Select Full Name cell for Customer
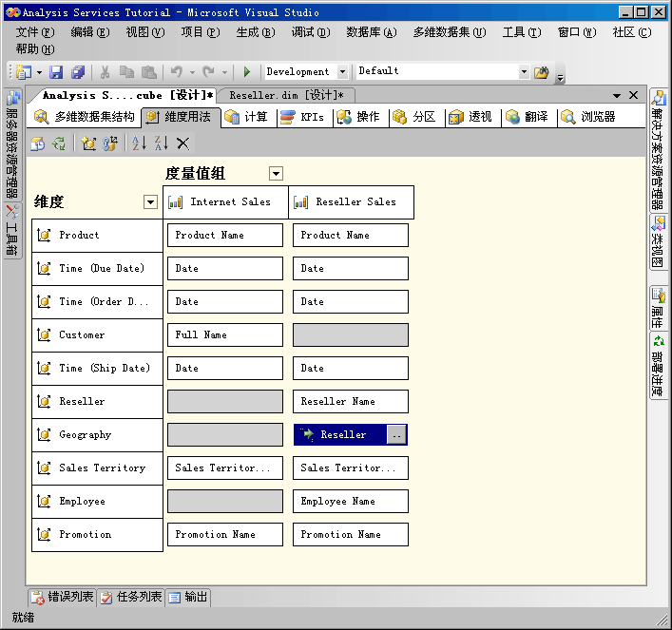The image size is (672, 630). click(225, 334)
